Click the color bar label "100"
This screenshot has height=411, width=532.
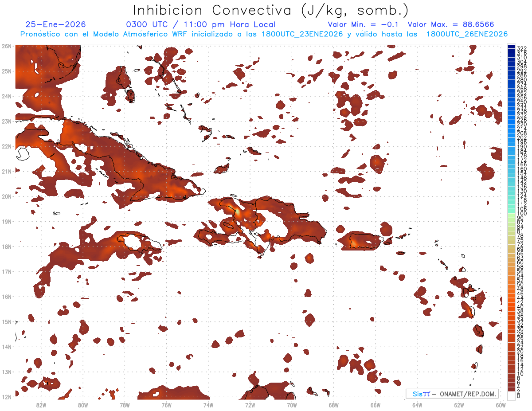coord(522,213)
